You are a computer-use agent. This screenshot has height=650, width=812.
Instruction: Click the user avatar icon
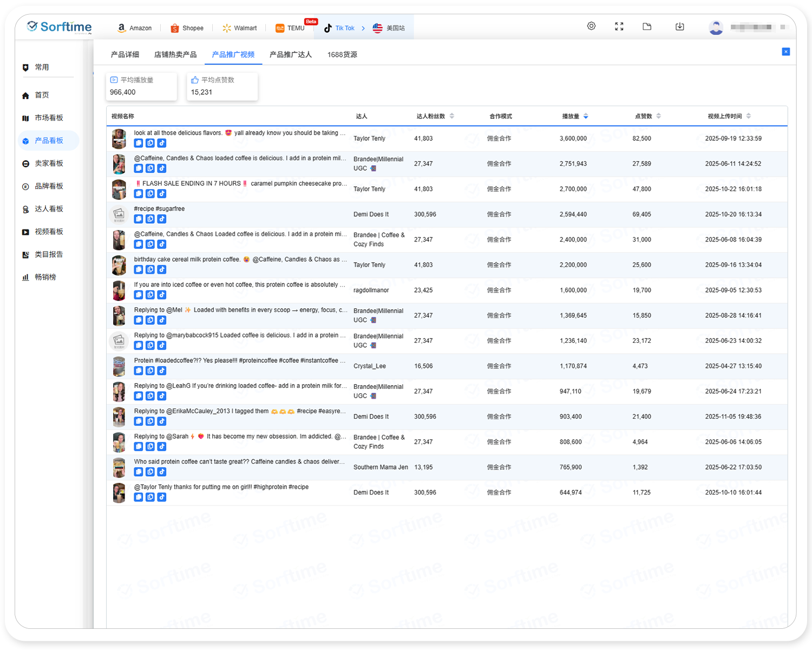(716, 27)
